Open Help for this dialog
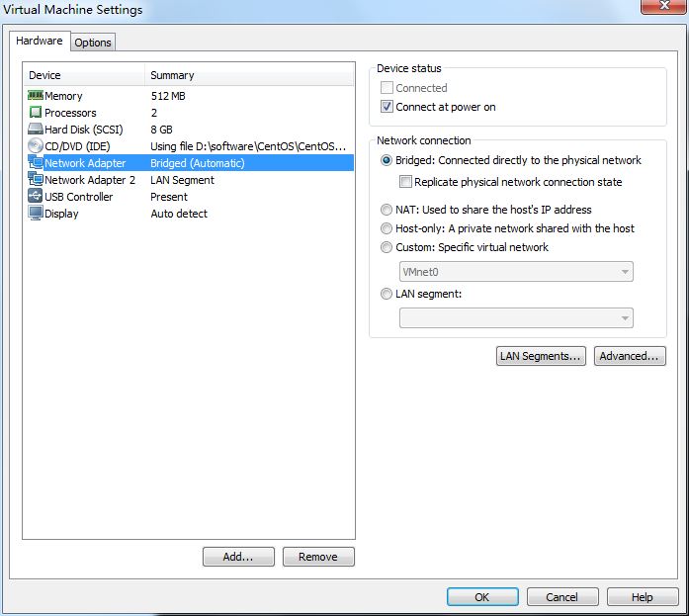 coord(643,597)
